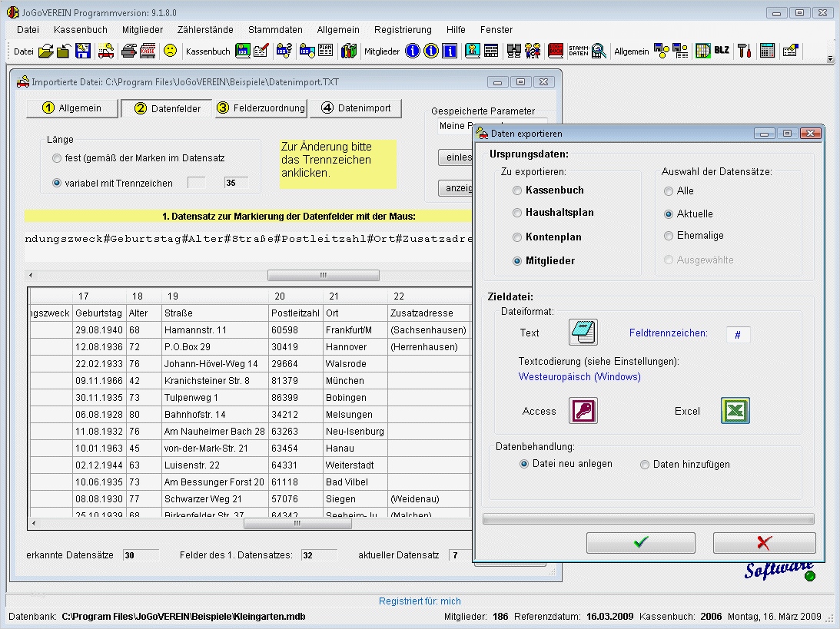
Task: Expand the toolbar overflow arrow at right
Action: (x=830, y=58)
